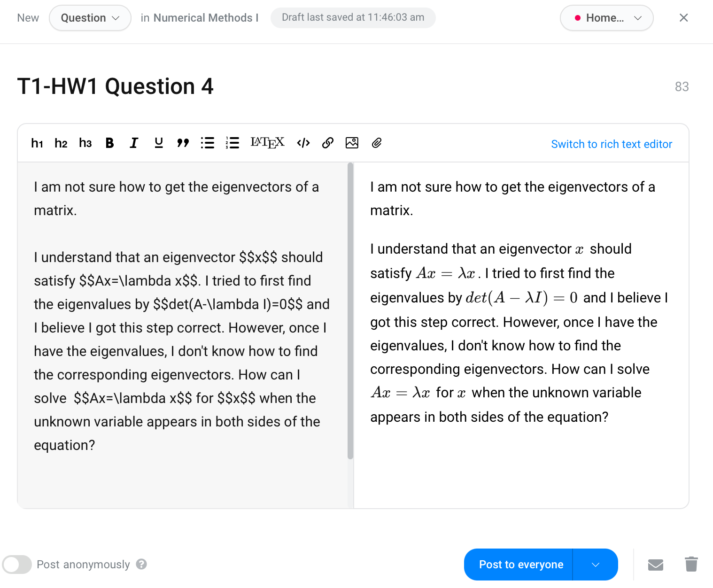Insert a LaTeX math block
Image resolution: width=713 pixels, height=588 pixels.
pyautogui.click(x=267, y=143)
